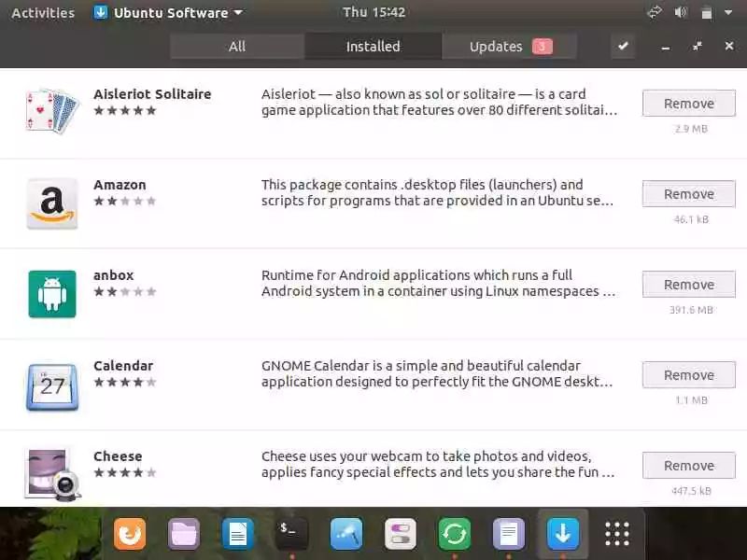Launch Firefox from the dock
This screenshot has width=747, height=560.
tap(130, 534)
